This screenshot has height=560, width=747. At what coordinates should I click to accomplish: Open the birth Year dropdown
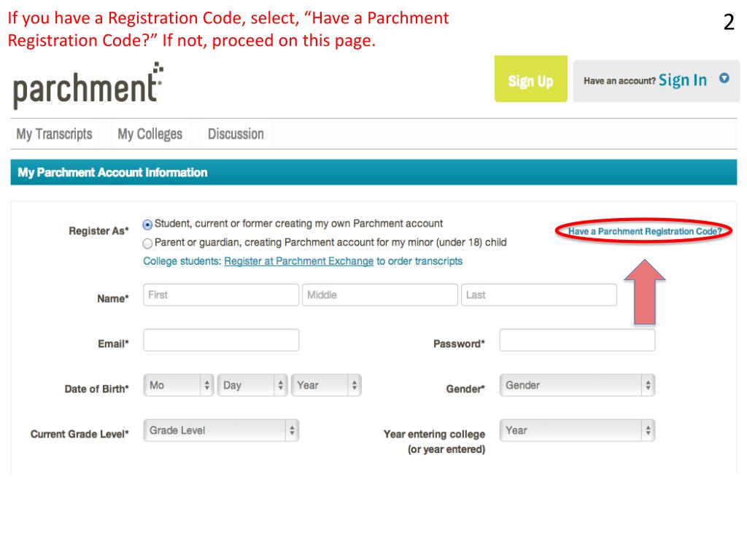[326, 385]
